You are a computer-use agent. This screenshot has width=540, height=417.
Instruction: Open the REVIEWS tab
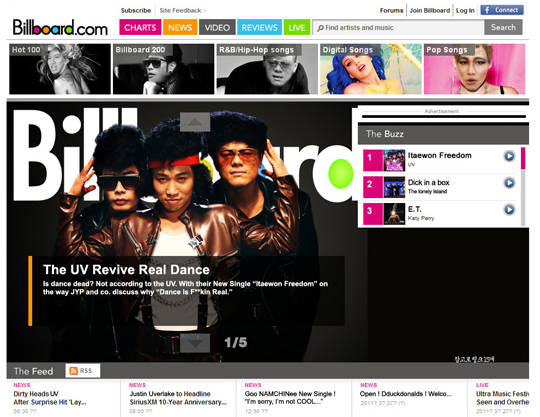(259, 27)
